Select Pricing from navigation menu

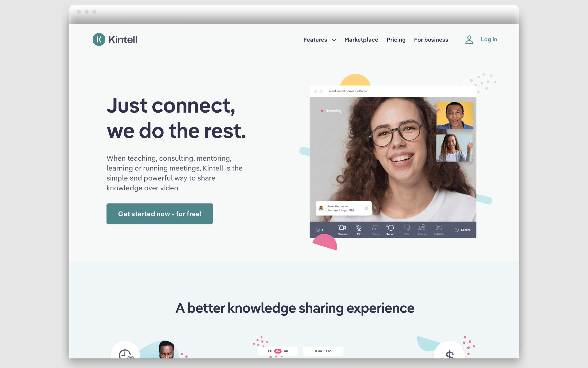[396, 39]
